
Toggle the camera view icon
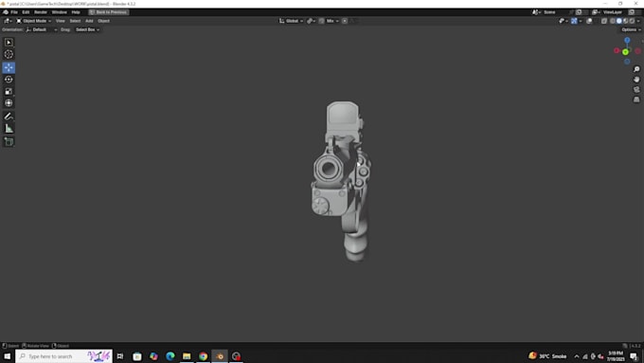pyautogui.click(x=636, y=90)
